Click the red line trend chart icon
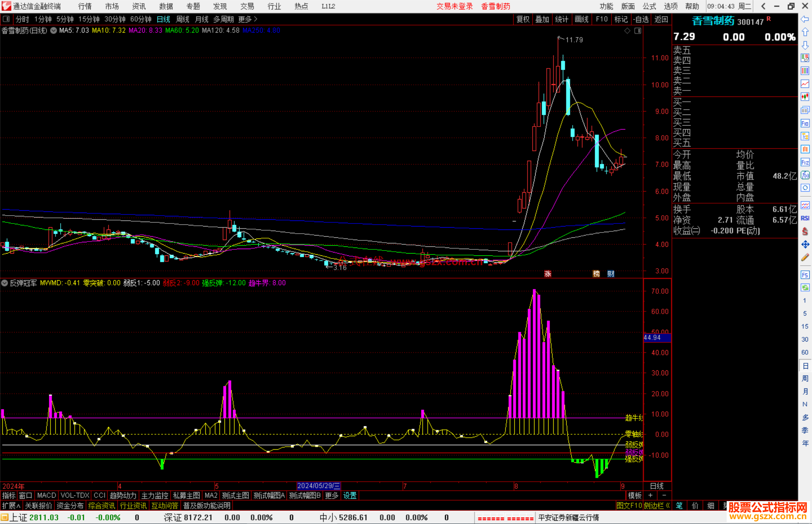The width and height of the screenshot is (812, 524). click(x=805, y=84)
